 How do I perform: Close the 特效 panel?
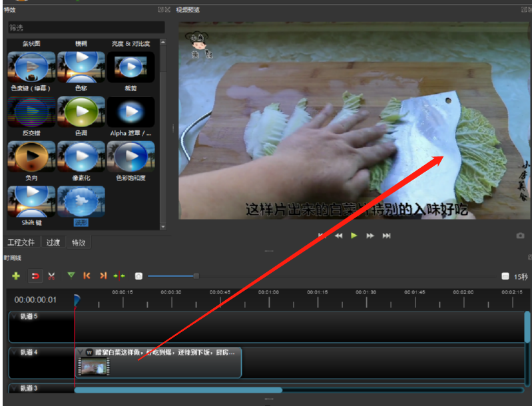point(168,9)
